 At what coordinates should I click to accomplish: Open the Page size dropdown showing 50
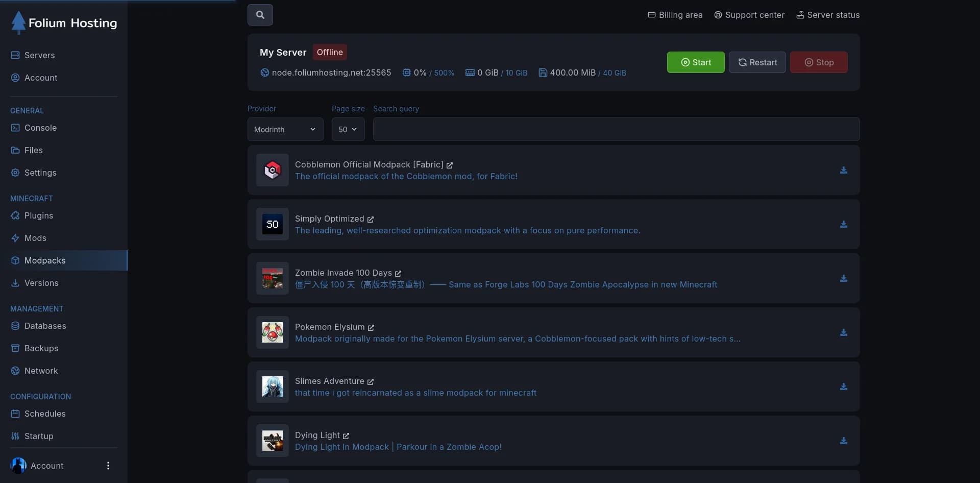tap(348, 129)
